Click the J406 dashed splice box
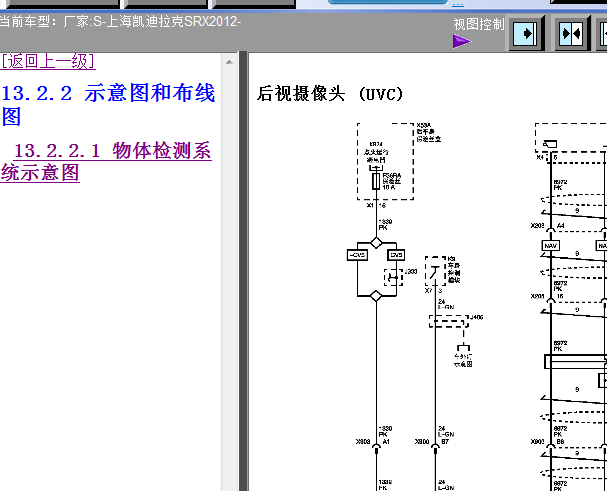Screen dimensions: 607x491 (449, 321)
